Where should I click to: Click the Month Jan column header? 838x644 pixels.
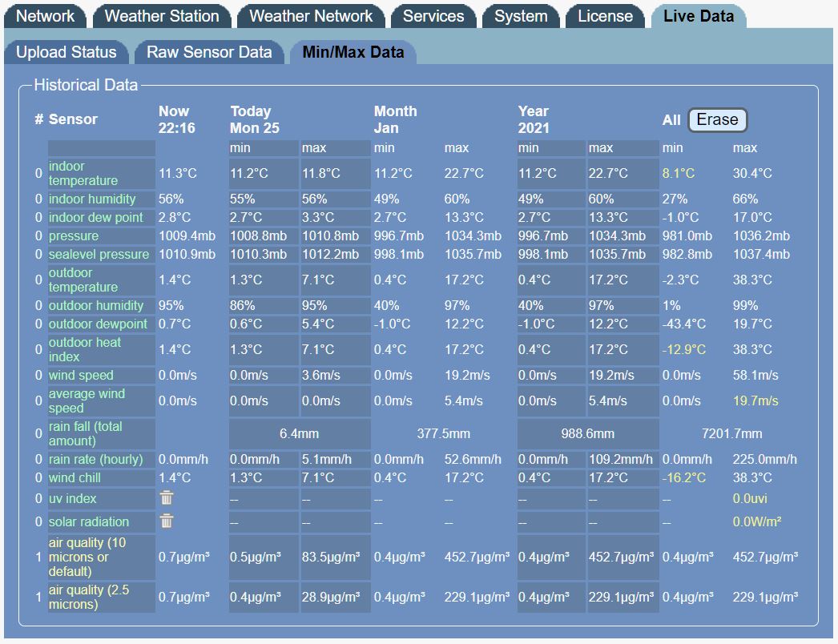396,119
